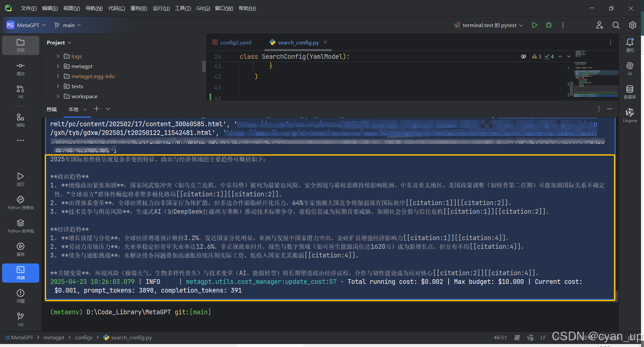
Task: Open the Run tool window (运行)
Action: point(21,179)
